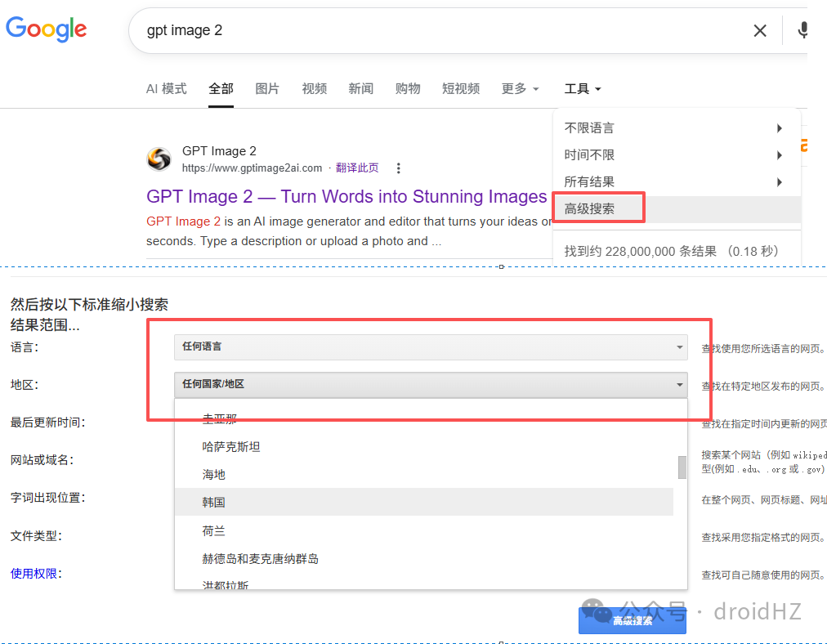The height and width of the screenshot is (644, 827).
Task: Open the 工具 tools menu
Action: click(x=583, y=88)
